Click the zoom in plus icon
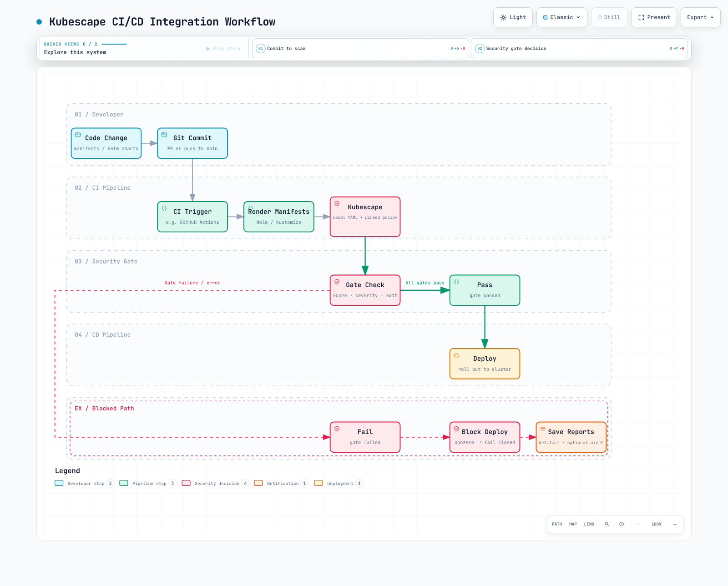Viewport: 728px width, 586px height. (x=675, y=524)
